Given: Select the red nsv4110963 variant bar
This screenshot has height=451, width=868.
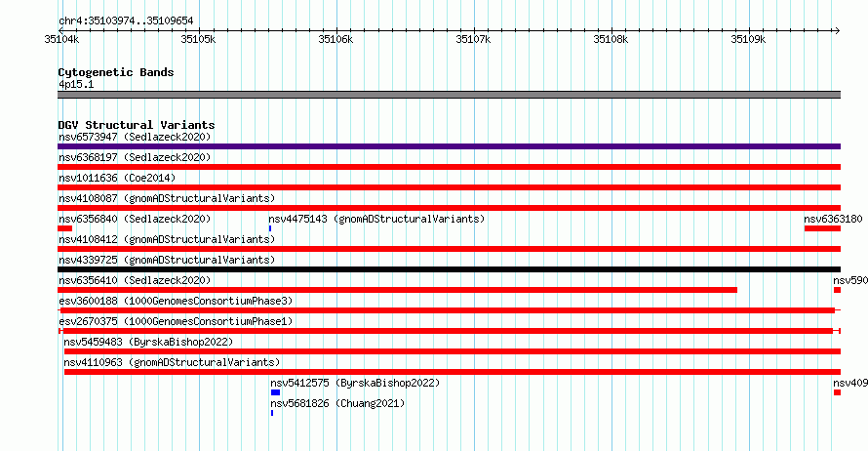Looking at the screenshot, I should 453,372.
